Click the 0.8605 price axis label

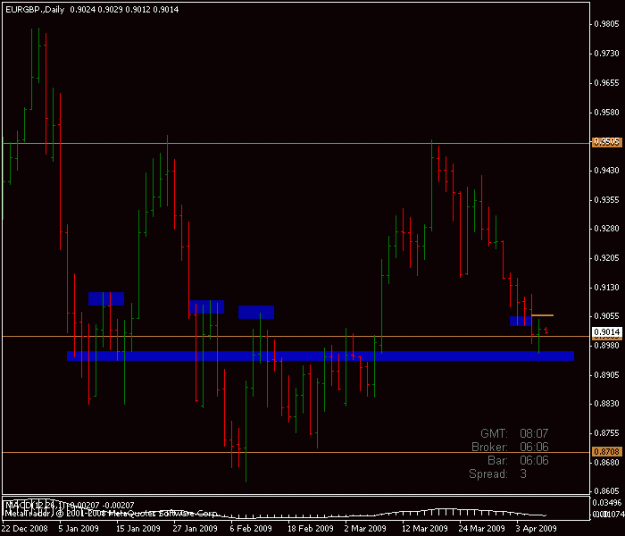click(607, 491)
